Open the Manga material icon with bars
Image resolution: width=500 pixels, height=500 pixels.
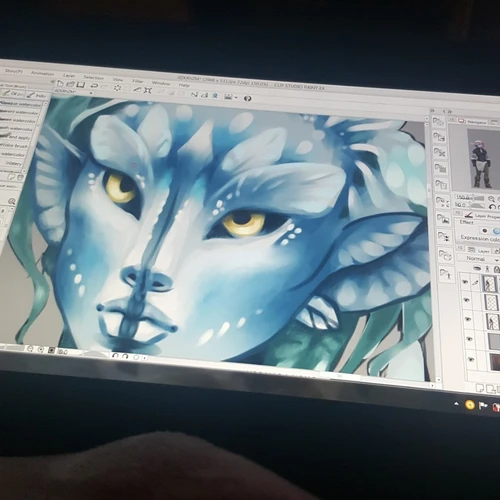[x=441, y=168]
